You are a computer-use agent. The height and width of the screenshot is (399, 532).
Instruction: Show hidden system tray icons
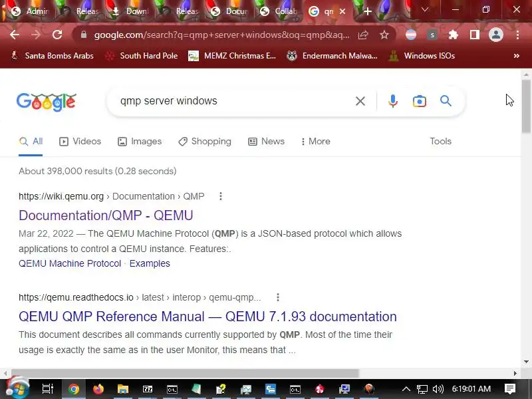coord(406,389)
